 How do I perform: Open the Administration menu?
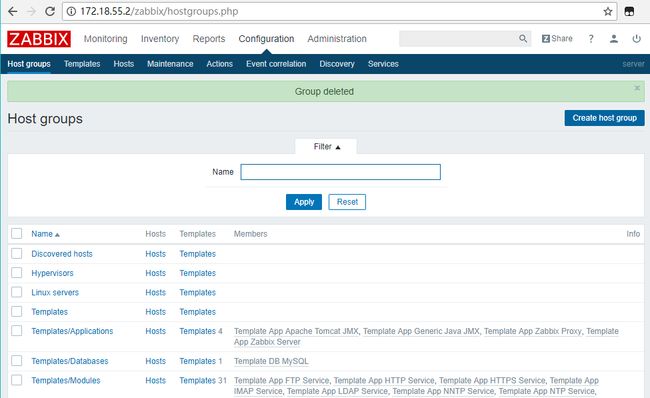tap(337, 39)
